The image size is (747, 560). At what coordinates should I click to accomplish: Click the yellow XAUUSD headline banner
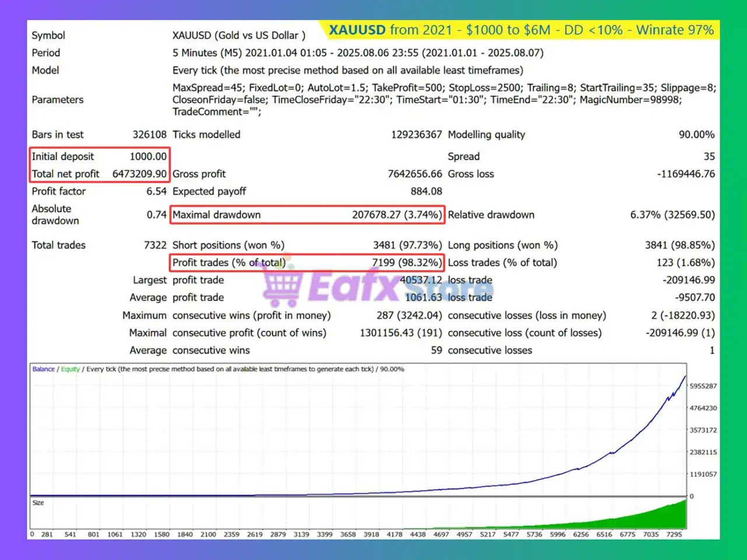click(521, 30)
